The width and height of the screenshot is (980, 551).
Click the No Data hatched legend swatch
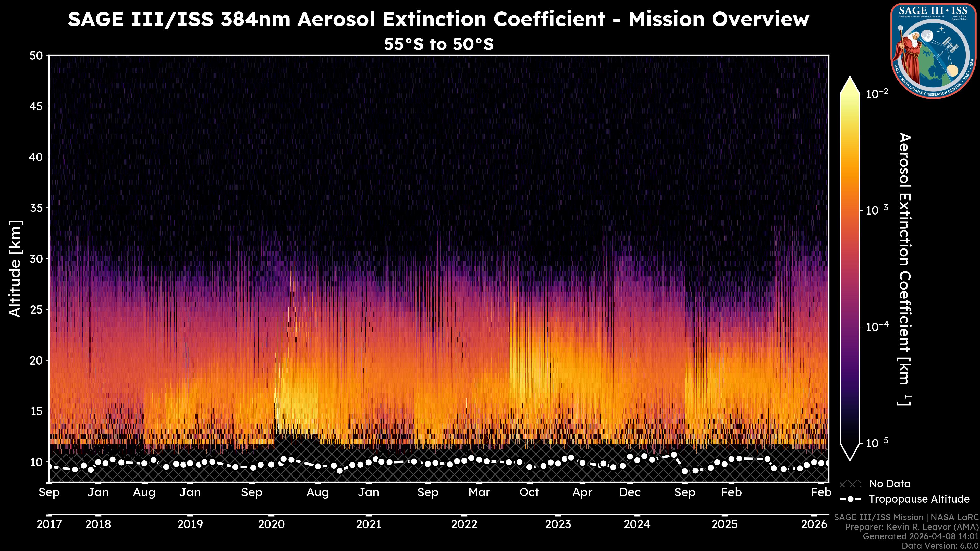(x=850, y=484)
